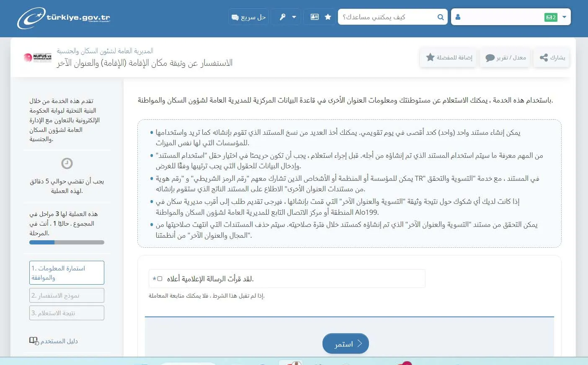Click the türkiye.gov.tr logo
The width and height of the screenshot is (588, 365).
click(x=64, y=18)
